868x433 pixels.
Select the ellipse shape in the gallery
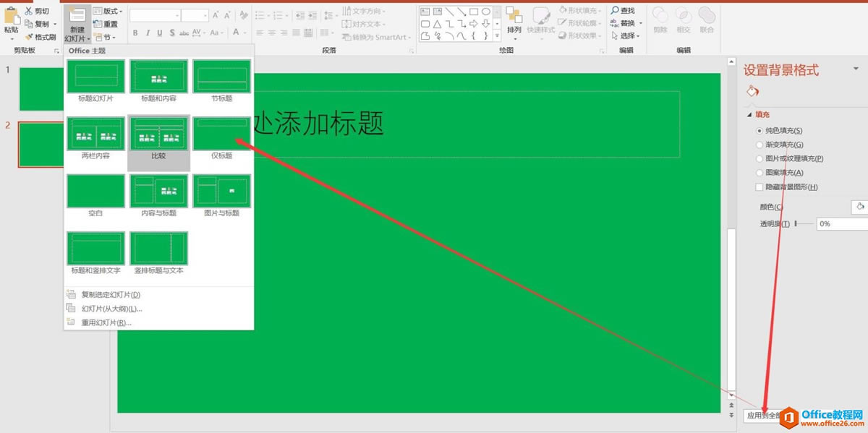pyautogui.click(x=486, y=11)
